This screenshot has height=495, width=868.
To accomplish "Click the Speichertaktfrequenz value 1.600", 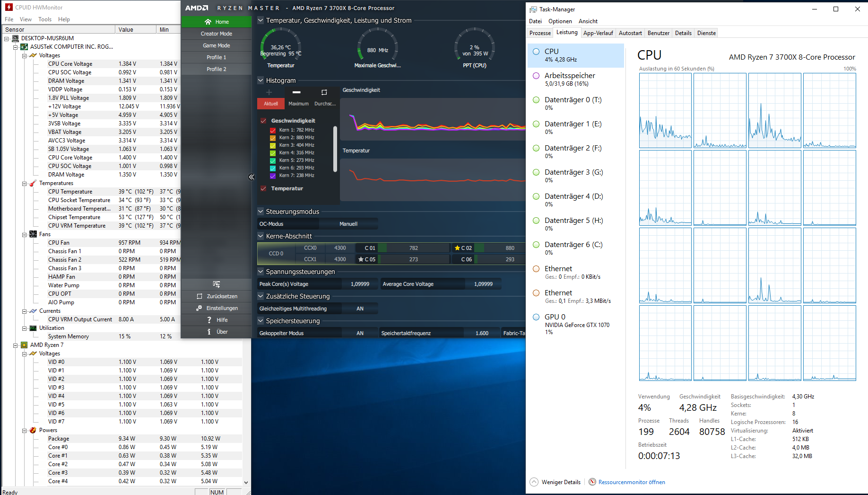I will click(x=482, y=333).
